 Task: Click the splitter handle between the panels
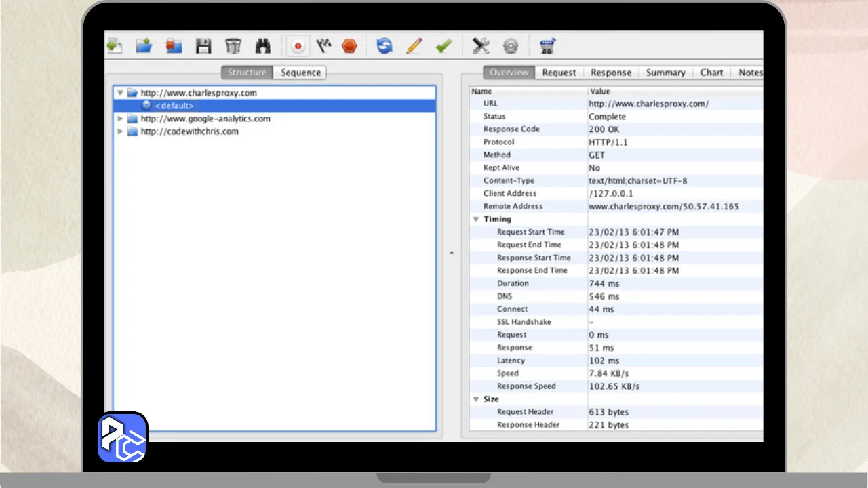click(452, 253)
